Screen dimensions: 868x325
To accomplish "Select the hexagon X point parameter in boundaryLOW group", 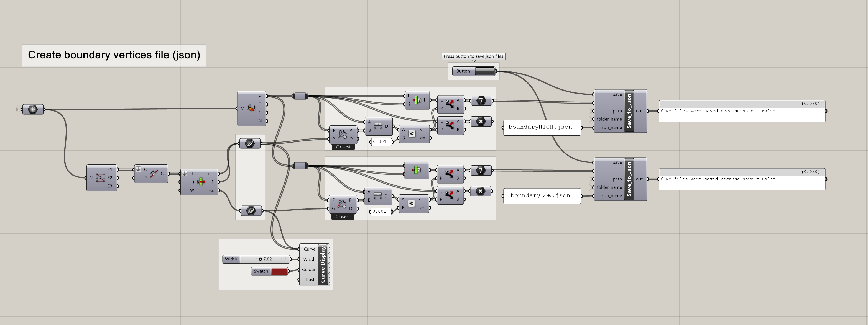I will pos(481,191).
